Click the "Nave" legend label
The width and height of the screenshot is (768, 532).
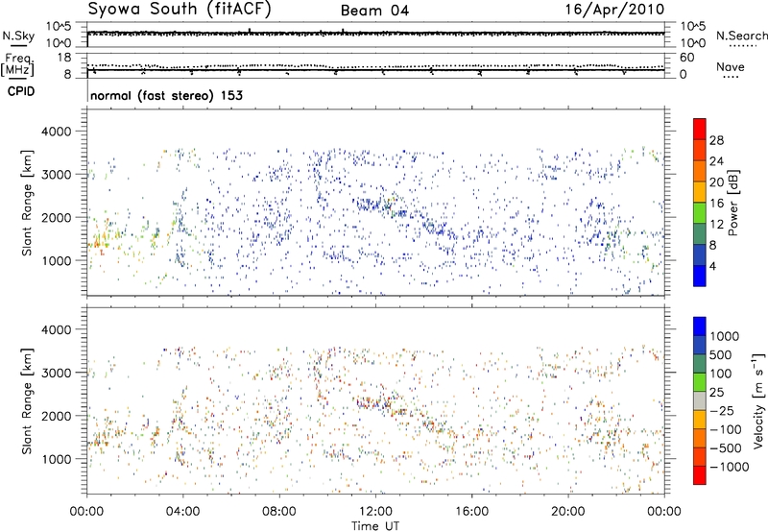731,66
